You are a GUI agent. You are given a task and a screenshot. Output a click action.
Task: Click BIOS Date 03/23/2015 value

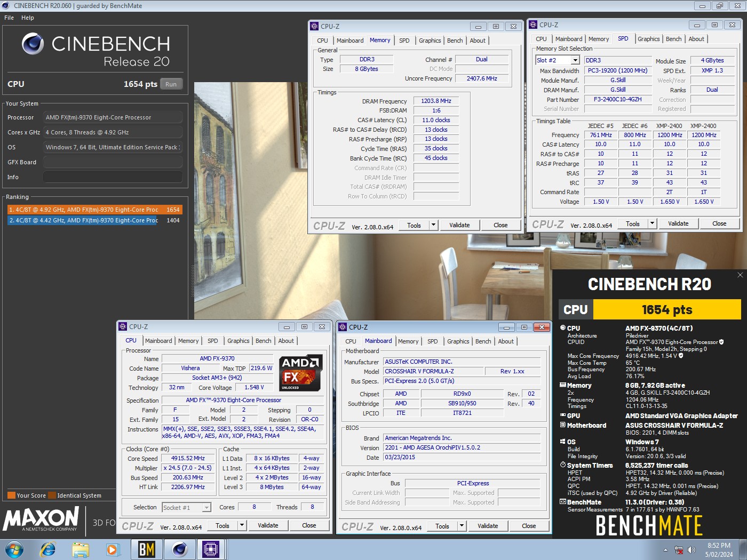(x=462, y=457)
